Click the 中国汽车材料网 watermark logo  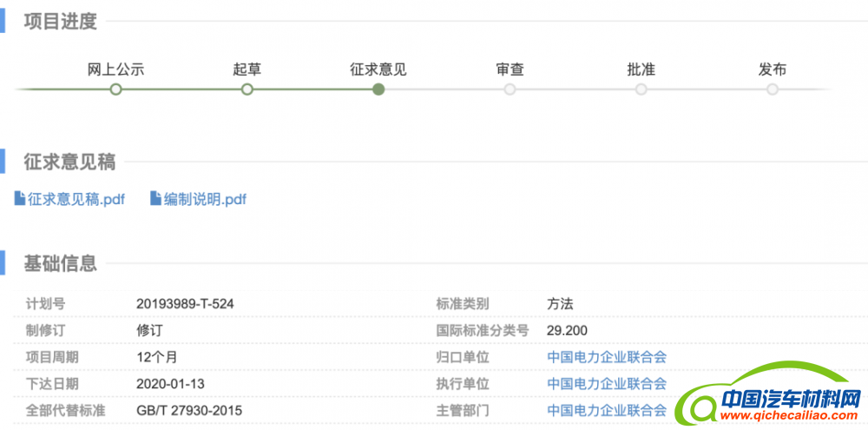click(771, 397)
